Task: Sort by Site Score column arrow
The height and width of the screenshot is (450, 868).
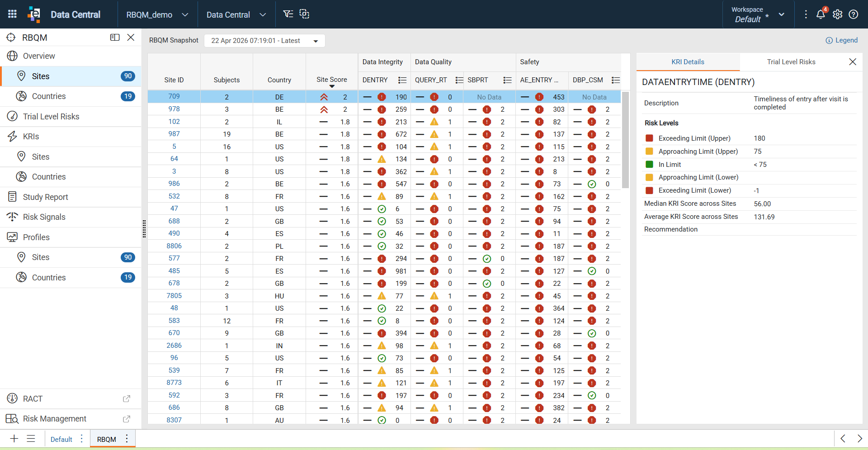Action: tap(332, 86)
